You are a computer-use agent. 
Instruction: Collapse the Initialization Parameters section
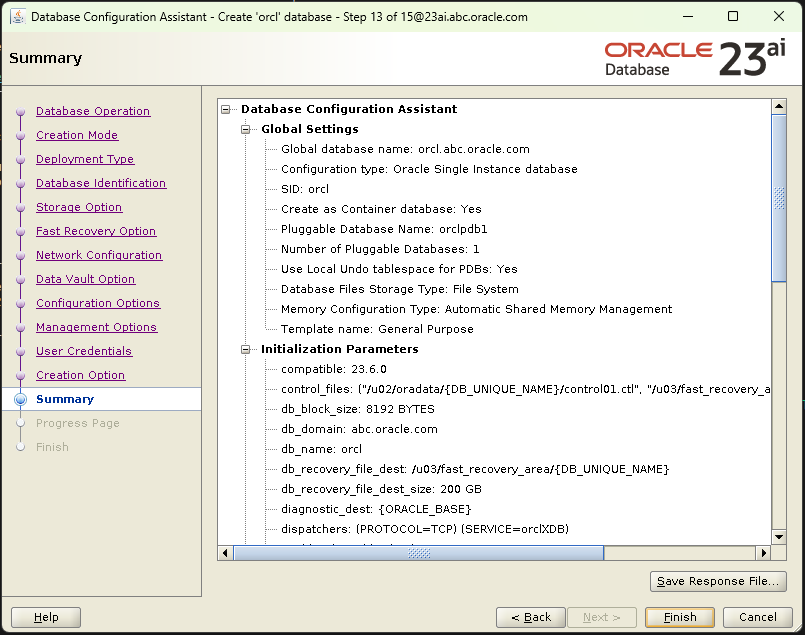[x=246, y=348]
